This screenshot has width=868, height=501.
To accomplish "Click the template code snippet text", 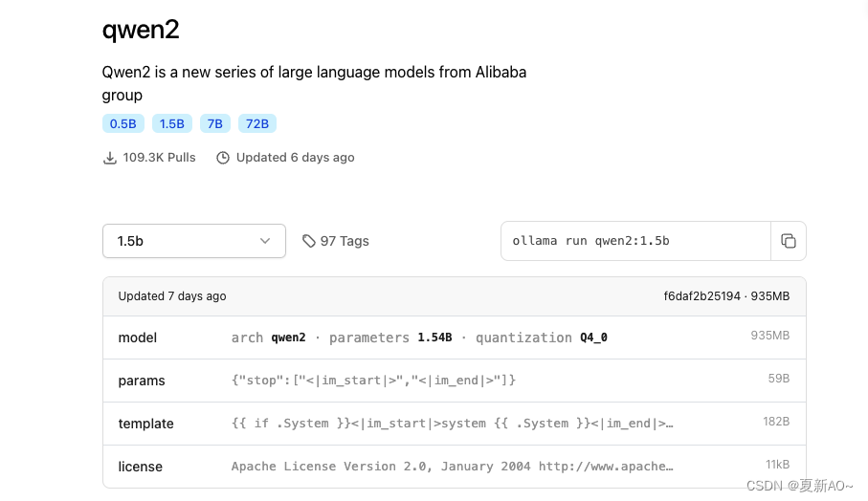I will coord(453,424).
